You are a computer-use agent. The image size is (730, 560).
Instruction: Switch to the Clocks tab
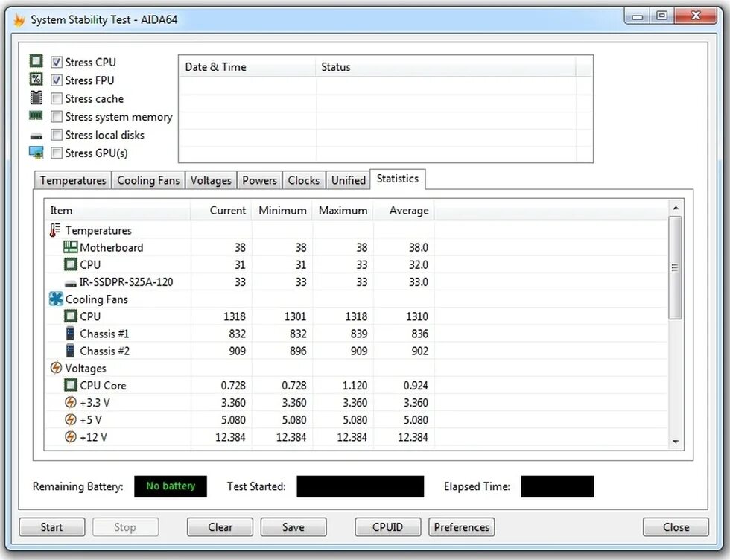point(304,180)
